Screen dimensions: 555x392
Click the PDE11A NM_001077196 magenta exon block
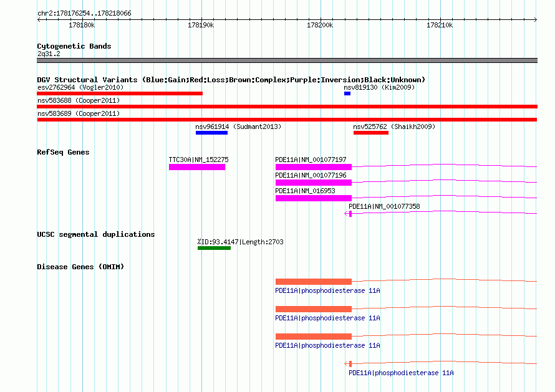coord(314,183)
